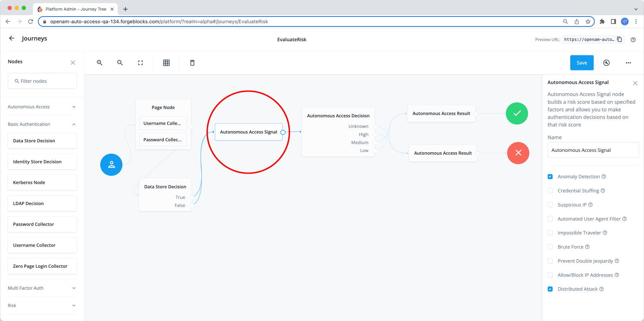
Task: Enable Allow/Block IP Addresses checkbox
Action: [550, 275]
